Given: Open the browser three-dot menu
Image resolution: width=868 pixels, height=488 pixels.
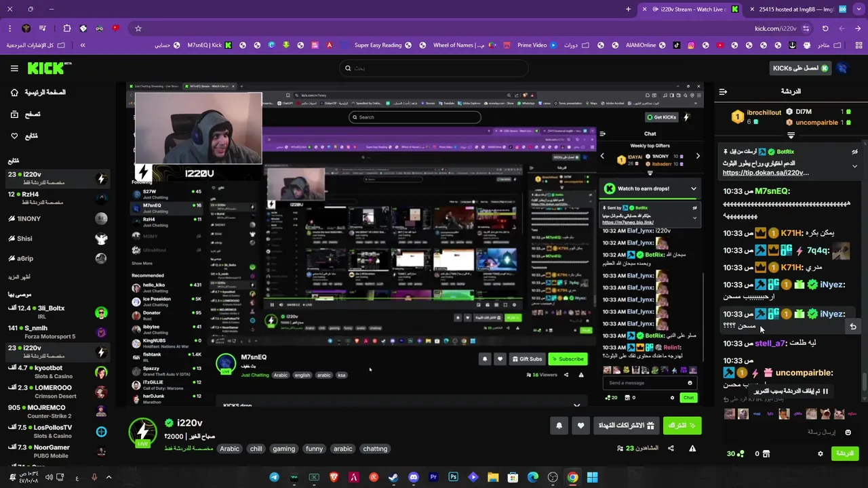Looking at the screenshot, I should point(9,28).
